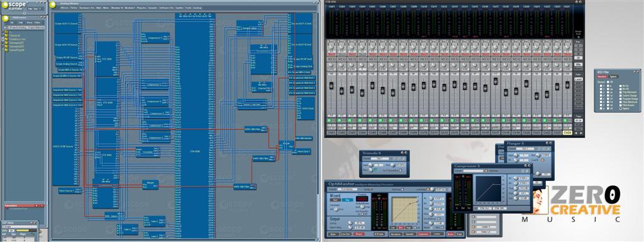The image size is (644, 242).
Task: Select the highlighted Ch24 channel label
Action: tap(567, 132)
